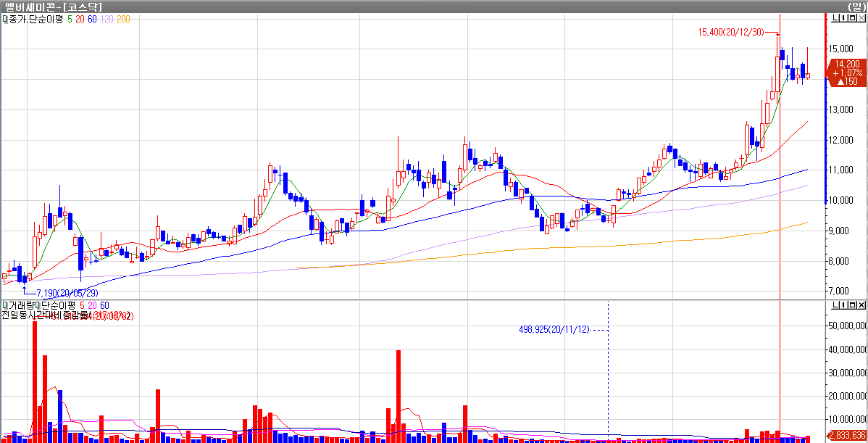Viewport: 868px width, 443px height.
Task: Click the 12,000 price axis label
Action: point(841,140)
